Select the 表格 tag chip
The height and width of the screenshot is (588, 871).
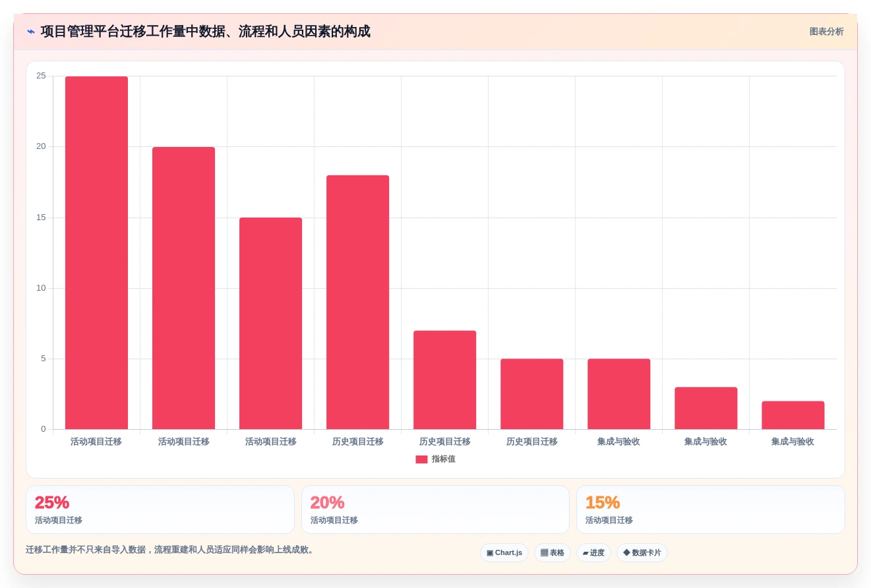point(553,553)
